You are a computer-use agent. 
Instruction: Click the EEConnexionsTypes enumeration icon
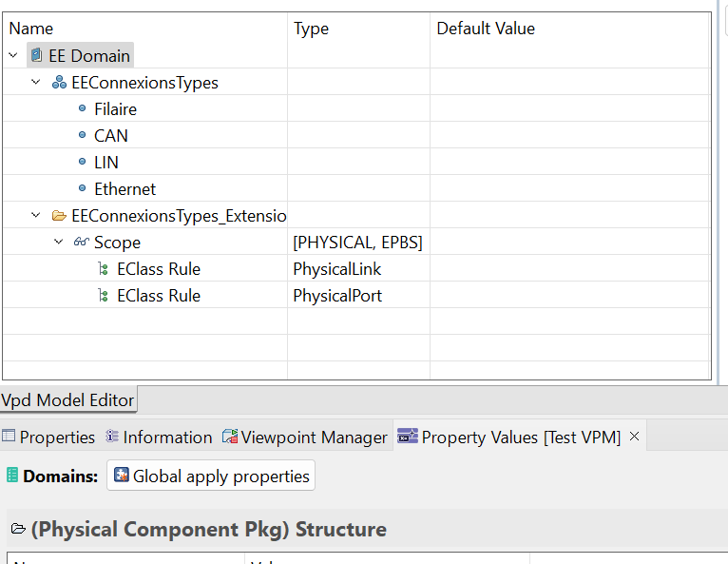coord(59,83)
